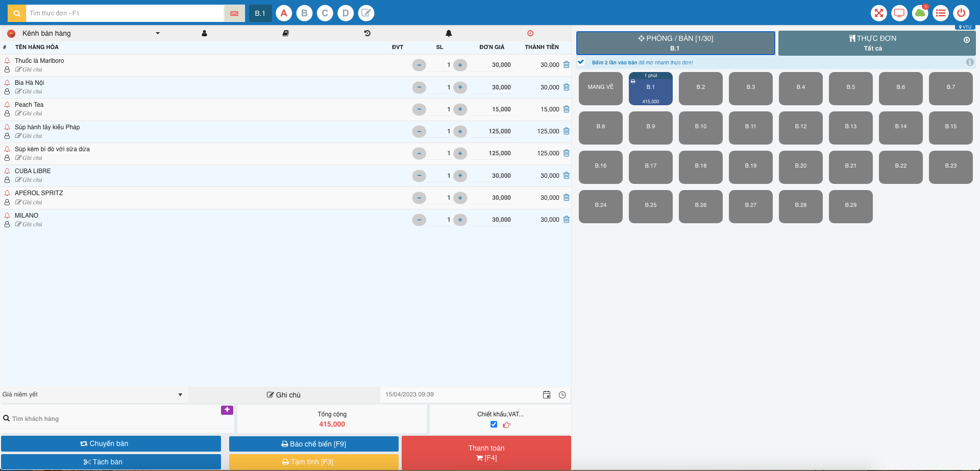Click the B.1 table indicator in top bar
This screenshot has height=471, width=980.
point(260,13)
